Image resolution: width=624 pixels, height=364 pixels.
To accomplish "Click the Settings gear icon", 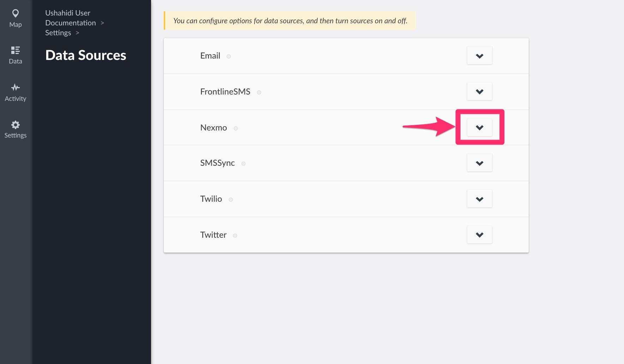I will tap(16, 125).
